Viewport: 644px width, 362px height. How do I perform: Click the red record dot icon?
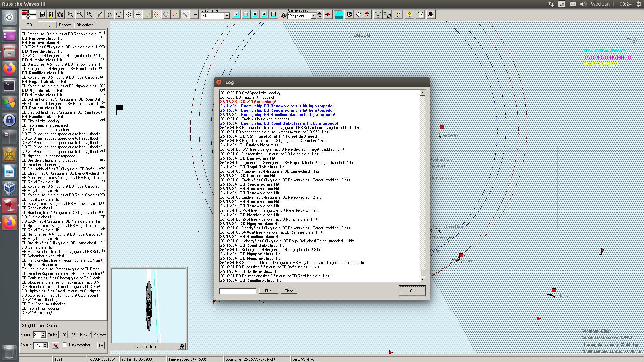coord(284,15)
